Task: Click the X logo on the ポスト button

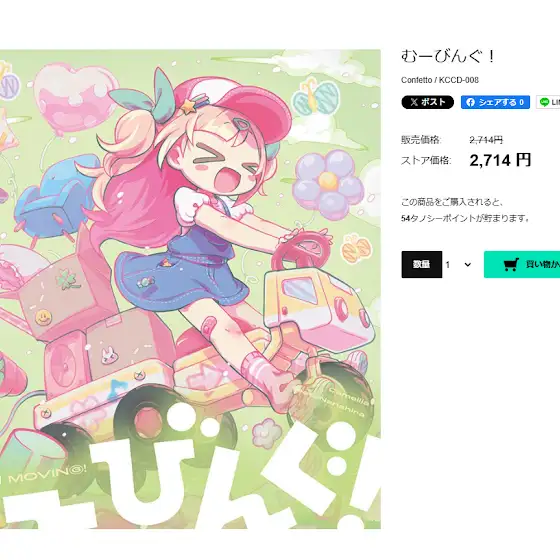Action: 414,102
